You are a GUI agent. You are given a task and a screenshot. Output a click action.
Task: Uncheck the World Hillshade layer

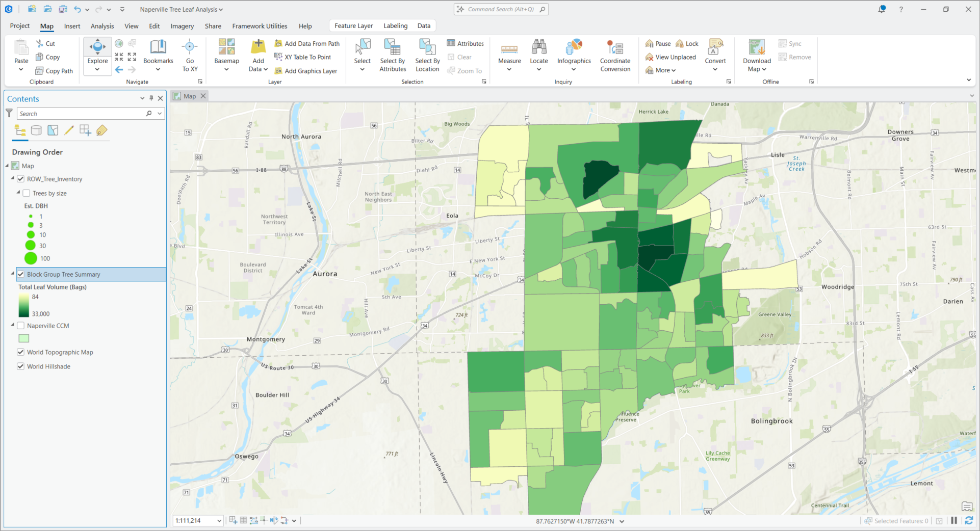[21, 366]
